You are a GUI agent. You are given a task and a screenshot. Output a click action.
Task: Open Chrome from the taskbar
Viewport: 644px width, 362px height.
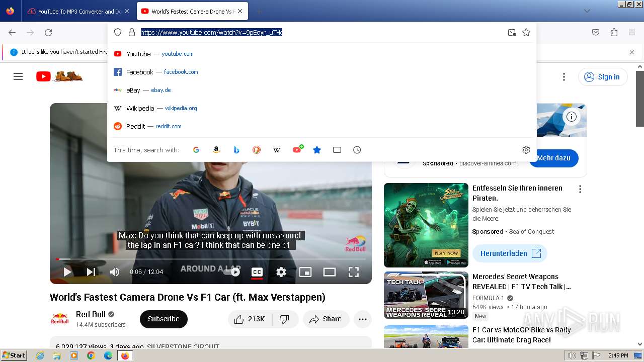91,355
